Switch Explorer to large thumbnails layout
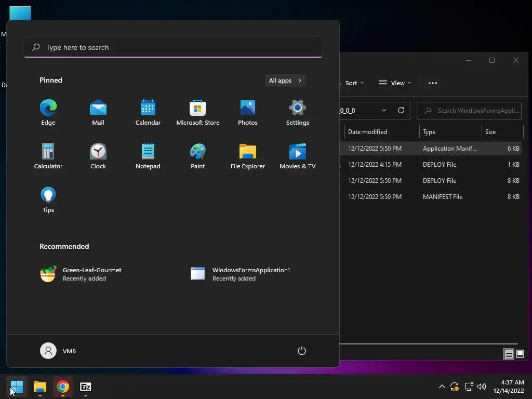This screenshot has width=532, height=399. [x=520, y=354]
